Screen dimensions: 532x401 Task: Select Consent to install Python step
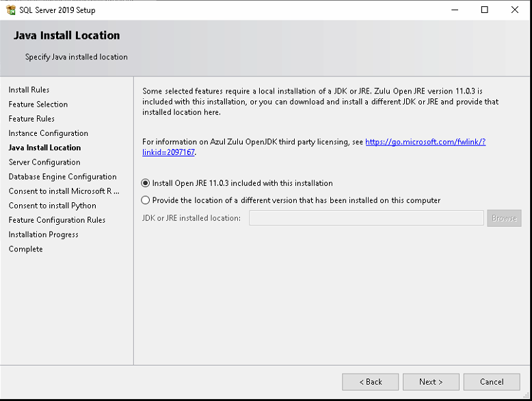coord(52,206)
